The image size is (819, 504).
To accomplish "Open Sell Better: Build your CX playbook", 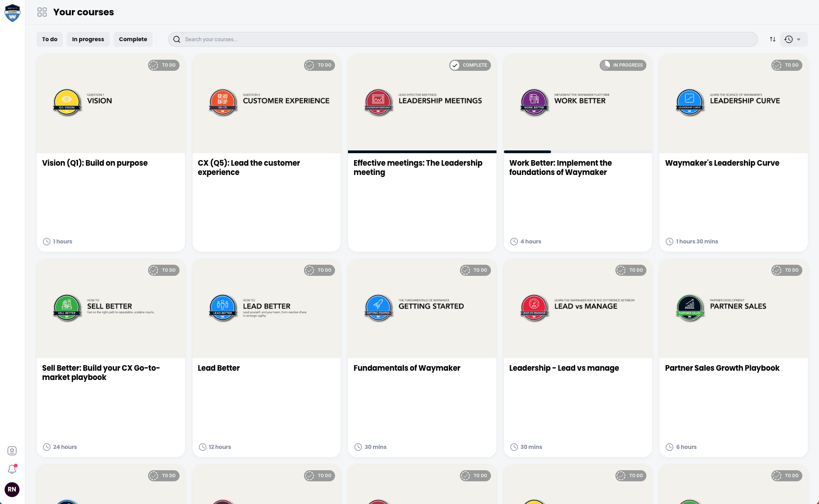I will pyautogui.click(x=101, y=373).
